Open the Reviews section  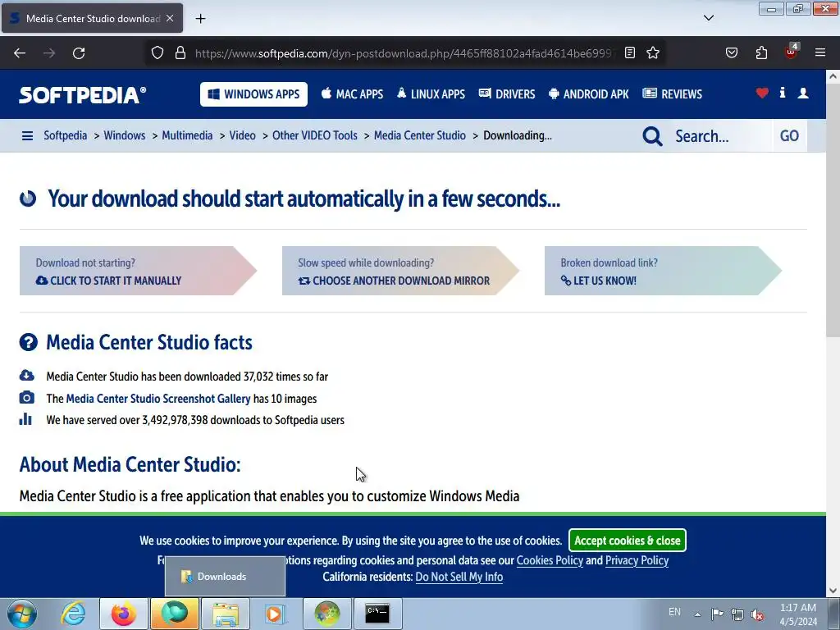pyautogui.click(x=673, y=94)
